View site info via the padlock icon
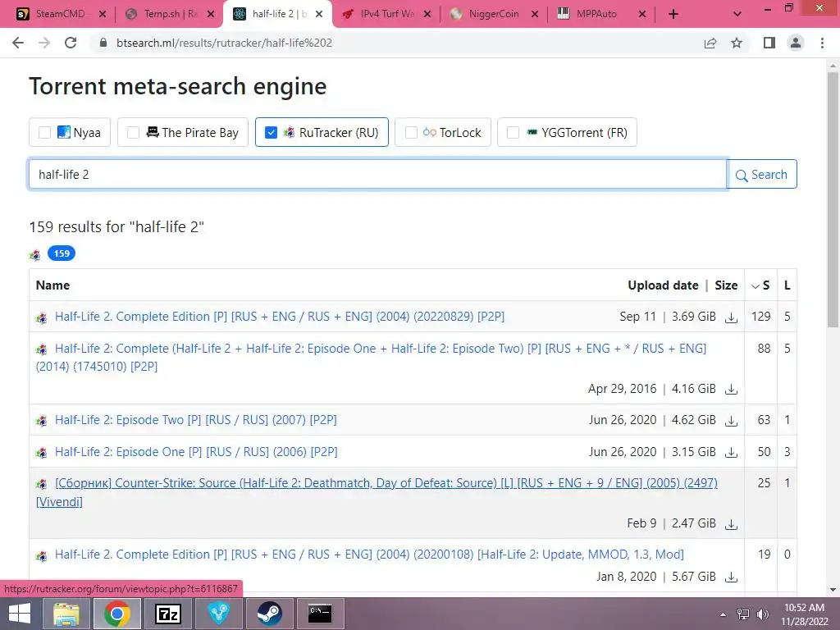840x630 pixels. [x=103, y=43]
